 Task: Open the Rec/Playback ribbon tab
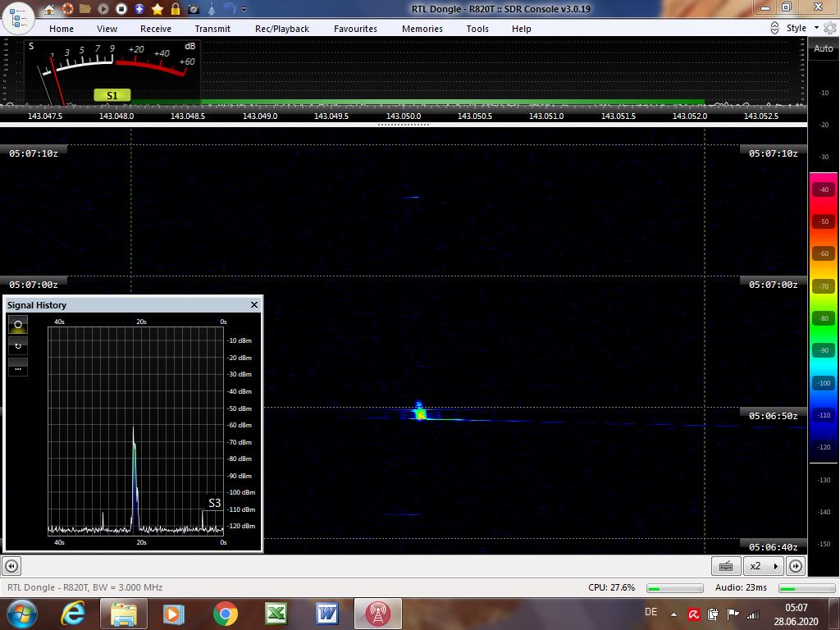click(x=282, y=29)
